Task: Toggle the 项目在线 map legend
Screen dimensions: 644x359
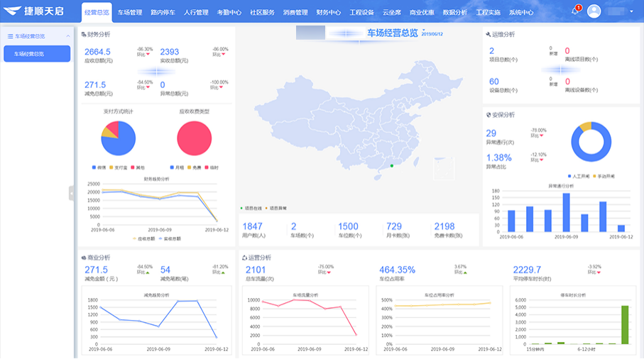Action: 251,209
